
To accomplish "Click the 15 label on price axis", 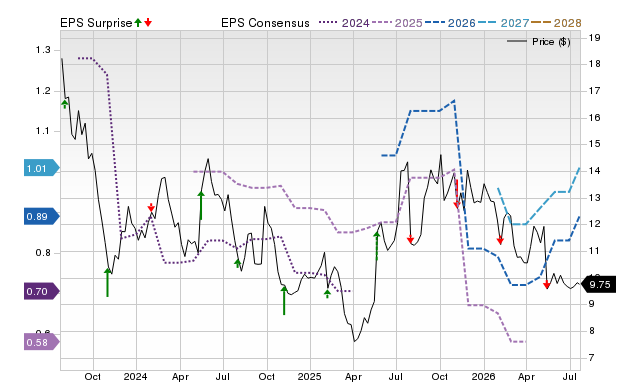I will tap(594, 144).
